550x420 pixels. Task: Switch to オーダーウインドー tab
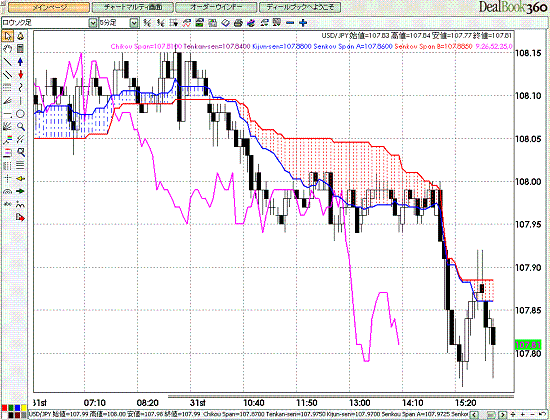[x=216, y=7]
